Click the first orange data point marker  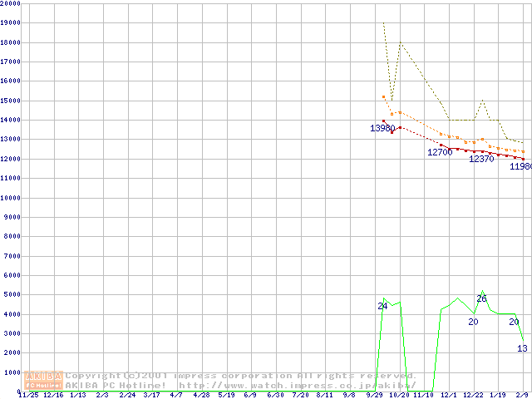(383, 96)
